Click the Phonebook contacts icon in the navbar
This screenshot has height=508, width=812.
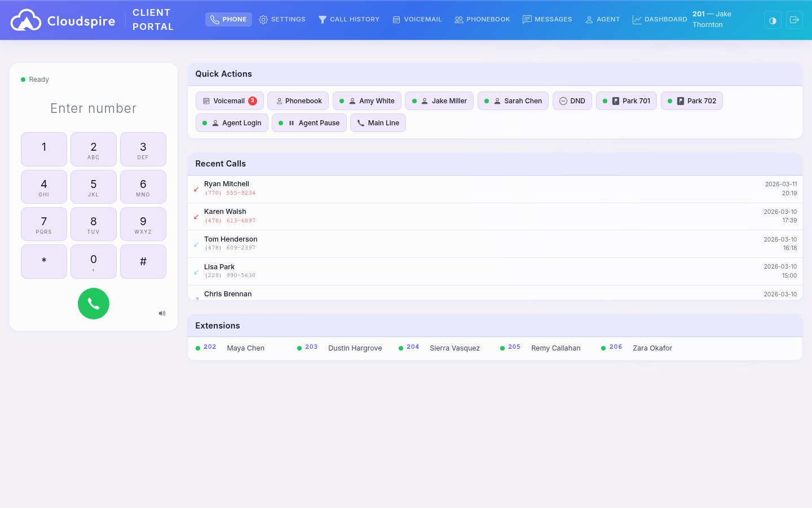(458, 19)
